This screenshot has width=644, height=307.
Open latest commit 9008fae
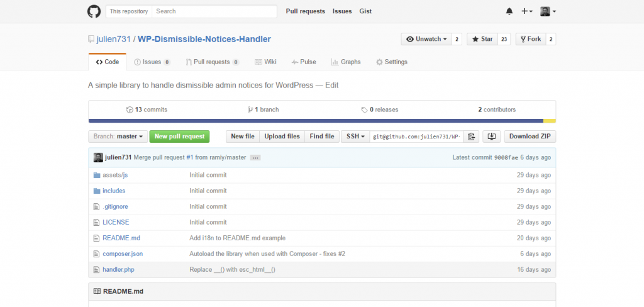(x=506, y=157)
